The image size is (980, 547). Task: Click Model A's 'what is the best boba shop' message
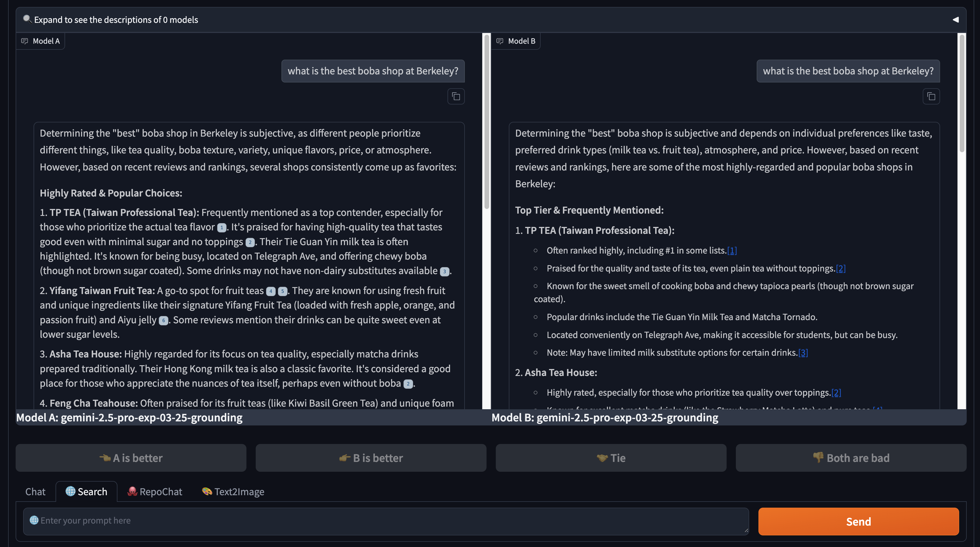click(x=373, y=71)
